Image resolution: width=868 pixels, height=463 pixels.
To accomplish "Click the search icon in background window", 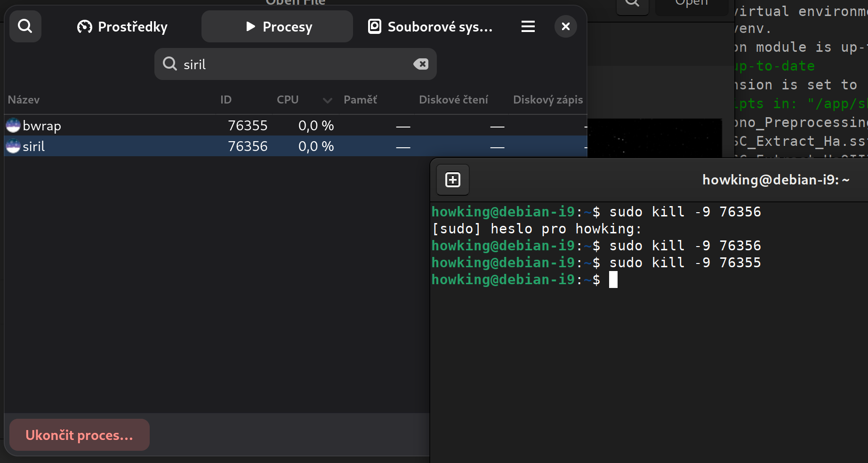I will [x=633, y=3].
